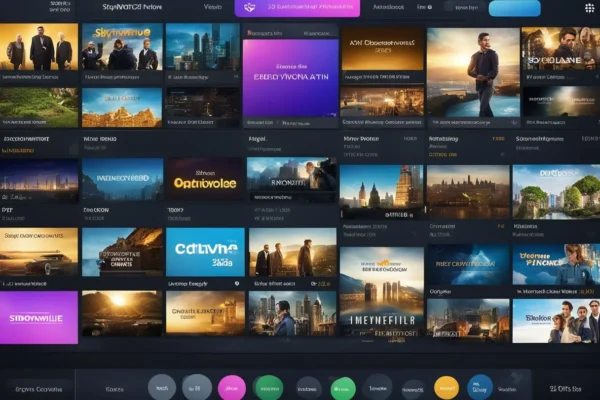Open the large purple gradient featured tile
The width and height of the screenshot is (600, 400).
289,78
